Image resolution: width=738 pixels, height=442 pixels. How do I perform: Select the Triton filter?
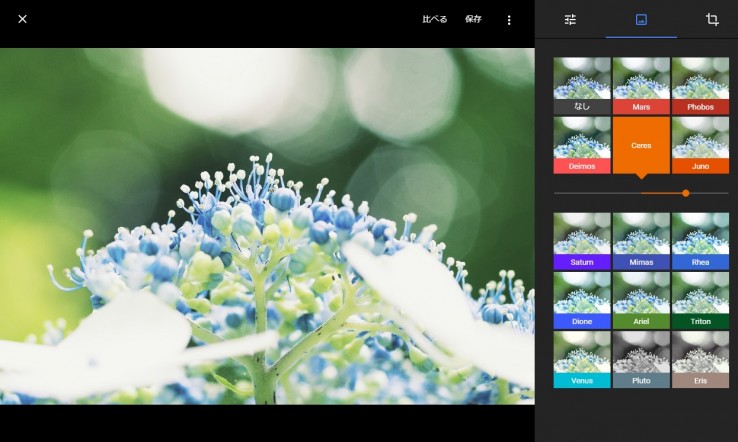(700, 300)
